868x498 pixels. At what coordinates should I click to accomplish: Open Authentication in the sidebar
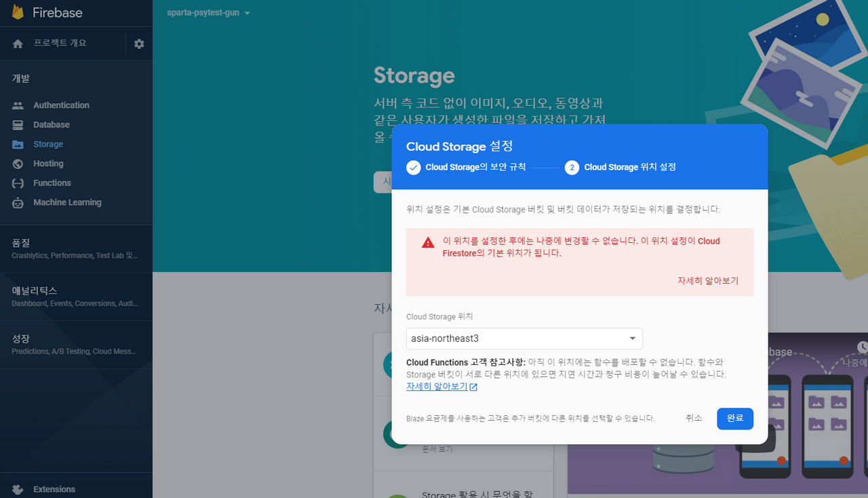(61, 105)
